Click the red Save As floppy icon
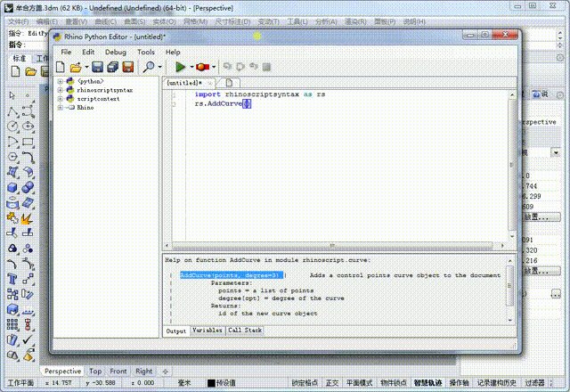The height and width of the screenshot is (392, 570). [x=128, y=67]
